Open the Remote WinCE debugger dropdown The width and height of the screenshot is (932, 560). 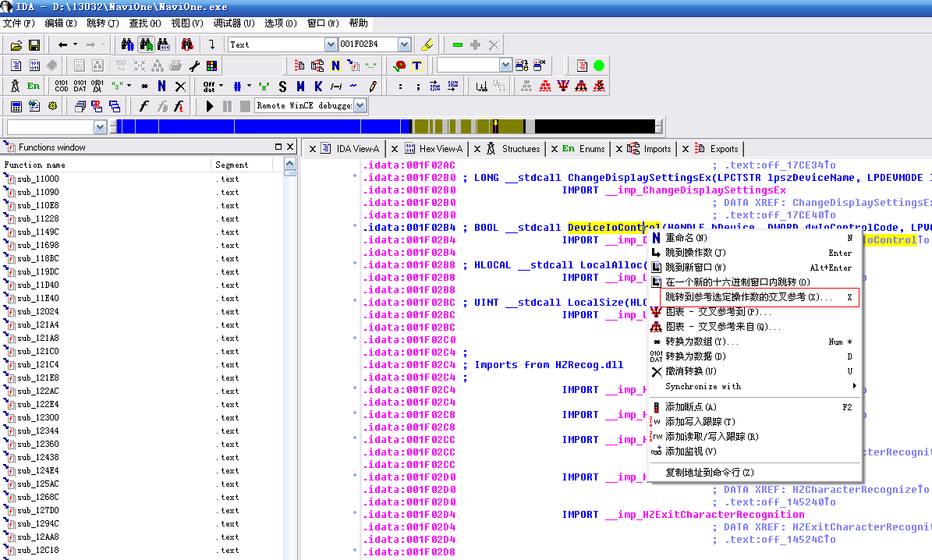[360, 106]
